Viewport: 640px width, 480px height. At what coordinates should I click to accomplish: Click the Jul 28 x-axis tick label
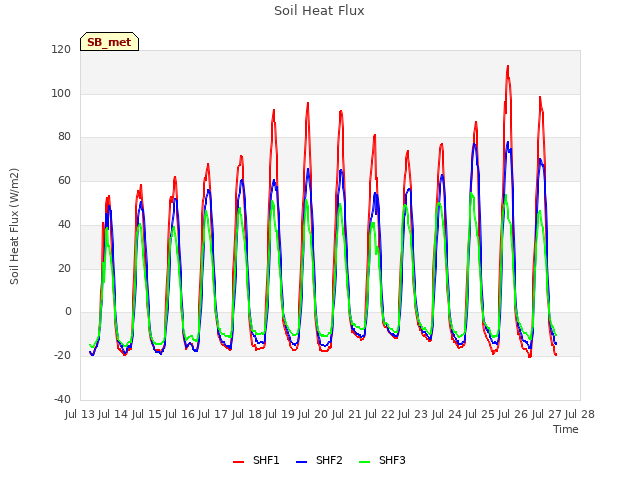click(580, 414)
